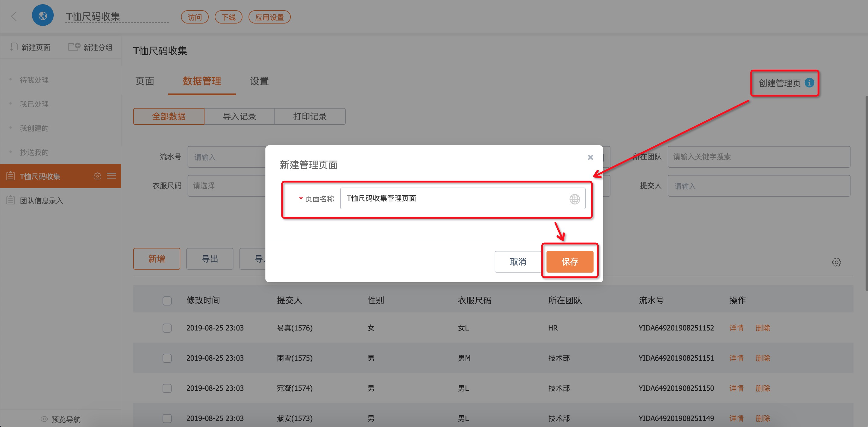Click the globe icon in page name field
Viewport: 868px width, 427px height.
[x=575, y=199]
